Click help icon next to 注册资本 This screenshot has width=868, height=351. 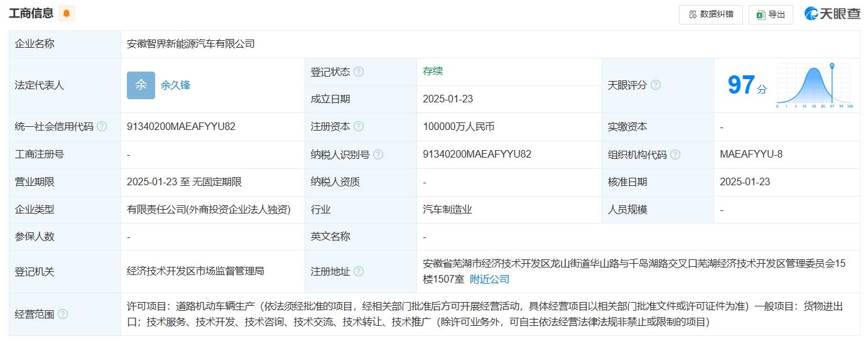click(359, 126)
